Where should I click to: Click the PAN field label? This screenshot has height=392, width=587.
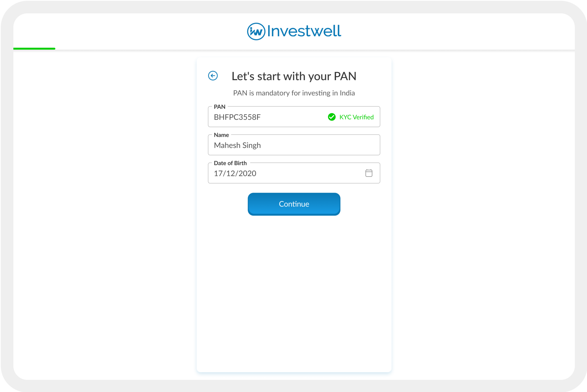tap(219, 107)
